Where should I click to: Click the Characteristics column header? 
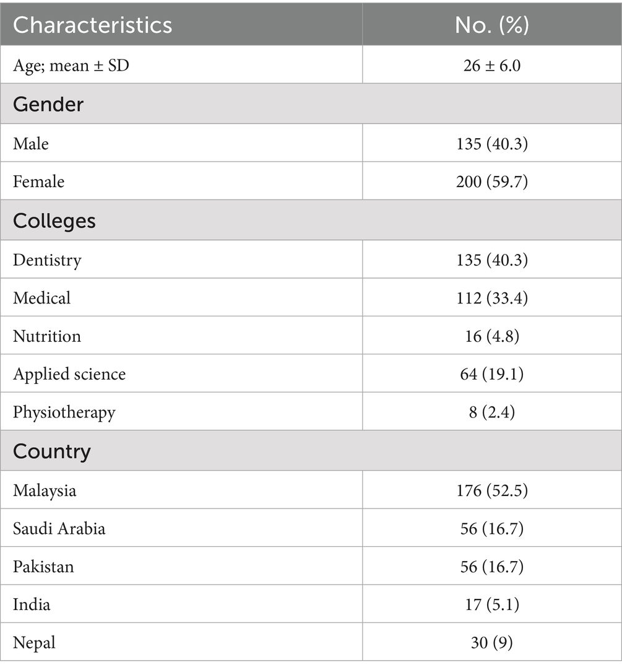[93, 25]
